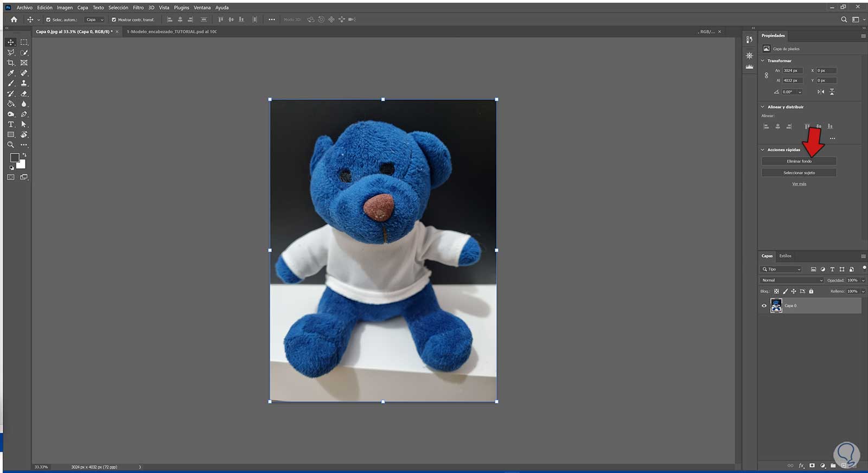Toggle lock image pixels
Viewport: 868px width, 473px height.
pos(785,291)
